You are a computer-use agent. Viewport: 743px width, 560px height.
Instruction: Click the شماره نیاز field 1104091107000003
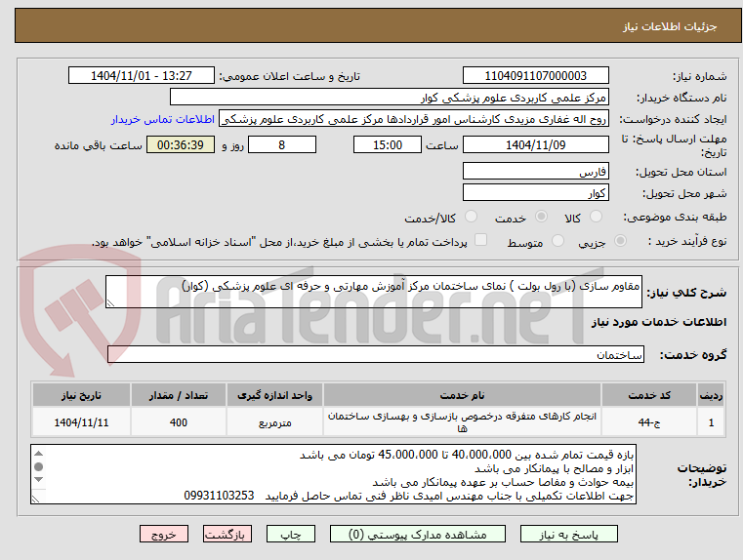[535, 76]
